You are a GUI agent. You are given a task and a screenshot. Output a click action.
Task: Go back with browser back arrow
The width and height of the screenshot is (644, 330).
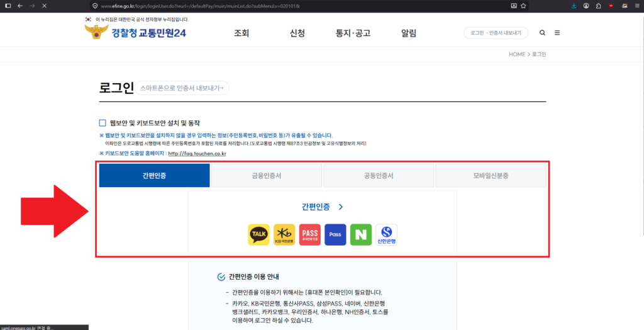coord(19,6)
